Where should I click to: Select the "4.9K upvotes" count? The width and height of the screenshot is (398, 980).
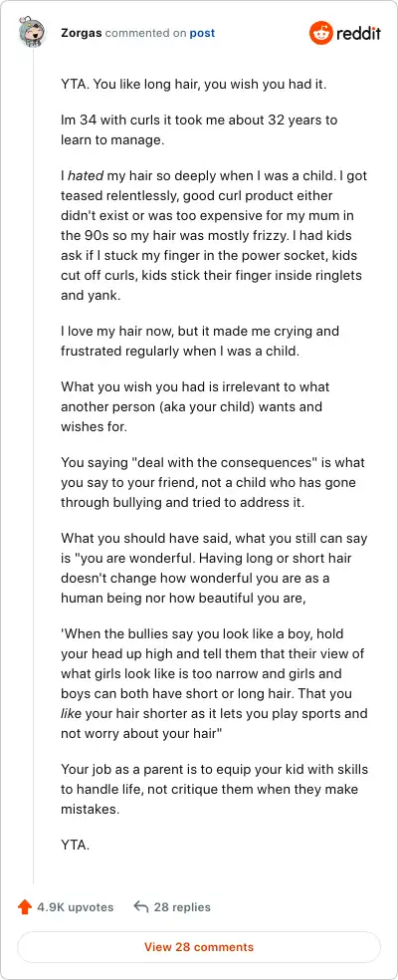click(x=75, y=907)
